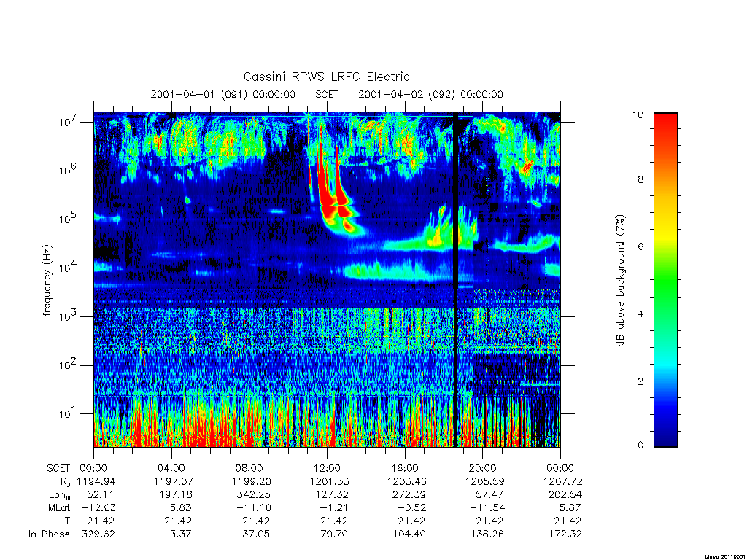The width and height of the screenshot is (747, 560).
Task: Click the longitude value '202.54'
Action: (565, 495)
